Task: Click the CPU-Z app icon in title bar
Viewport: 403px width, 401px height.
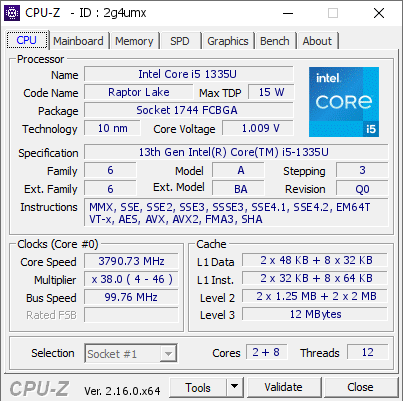Action: tap(12, 13)
